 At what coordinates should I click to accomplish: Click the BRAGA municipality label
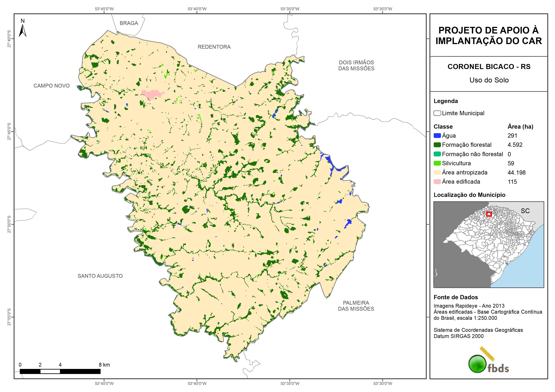tap(129, 23)
